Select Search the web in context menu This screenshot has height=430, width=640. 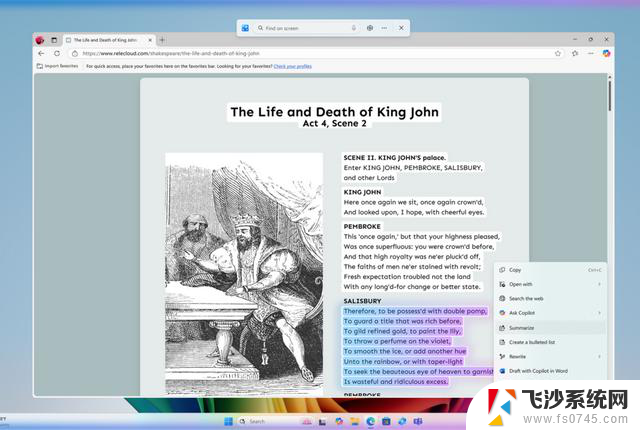click(x=550, y=298)
